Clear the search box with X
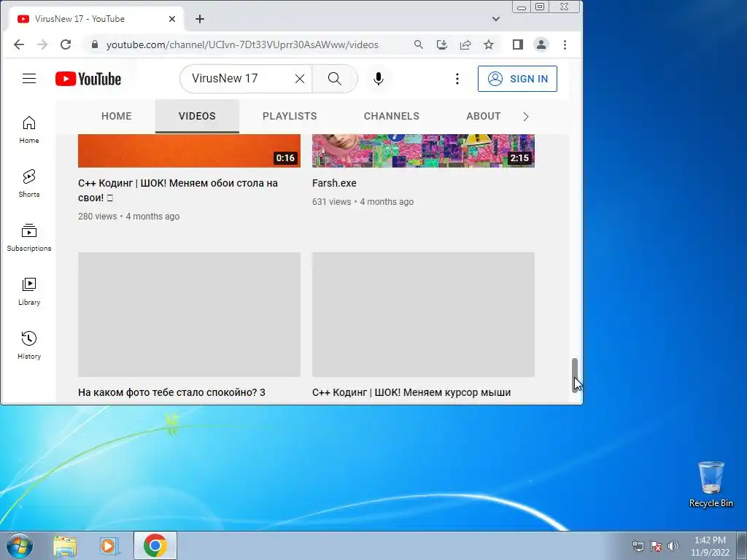 300,79
